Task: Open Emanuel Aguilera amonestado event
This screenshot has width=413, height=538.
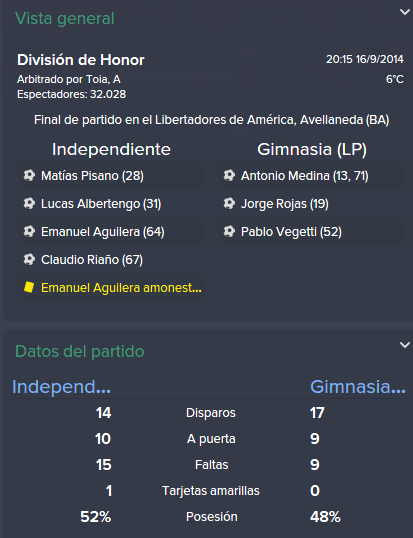Action: point(121,288)
